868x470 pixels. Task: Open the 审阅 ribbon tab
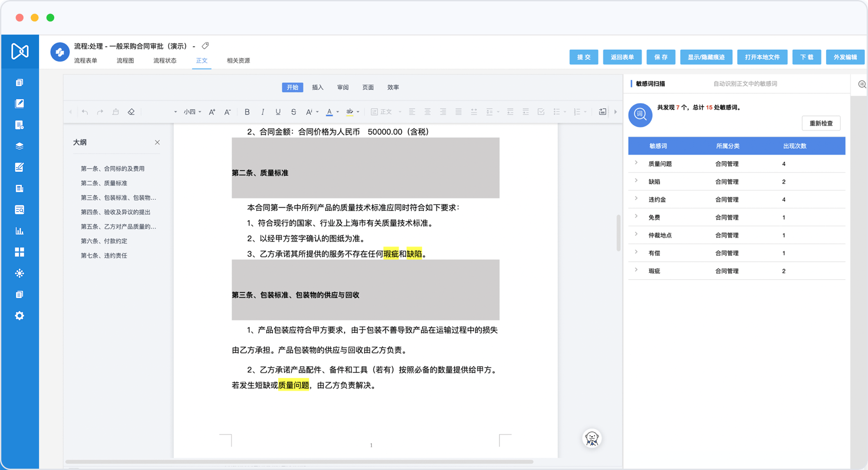pyautogui.click(x=342, y=87)
